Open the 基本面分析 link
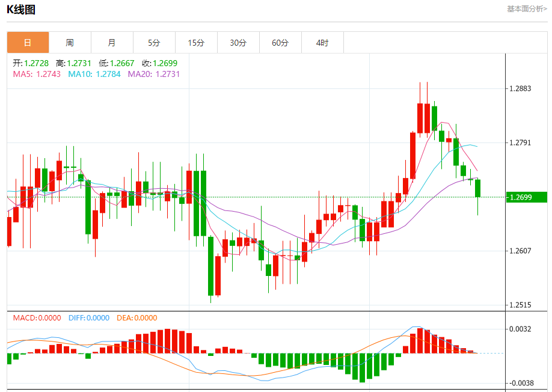Image resolution: width=552 pixels, height=392 pixels. click(x=527, y=9)
